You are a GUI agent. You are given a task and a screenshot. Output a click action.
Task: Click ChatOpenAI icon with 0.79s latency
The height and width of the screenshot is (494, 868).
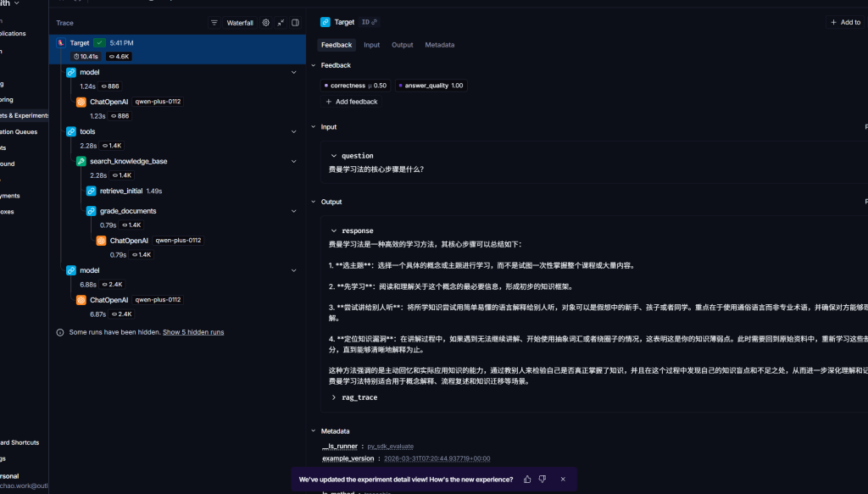pos(101,241)
